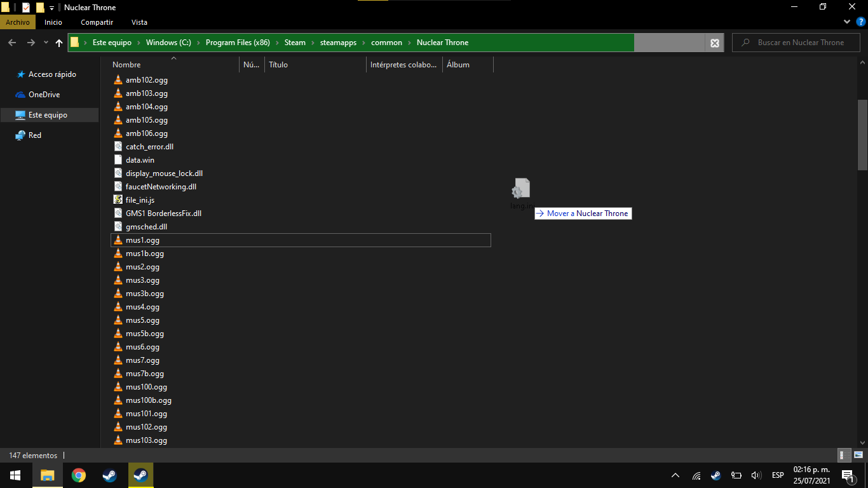This screenshot has height=488, width=868.
Task: Open breadcrumb chevron after Windows (C:)
Action: click(198, 43)
